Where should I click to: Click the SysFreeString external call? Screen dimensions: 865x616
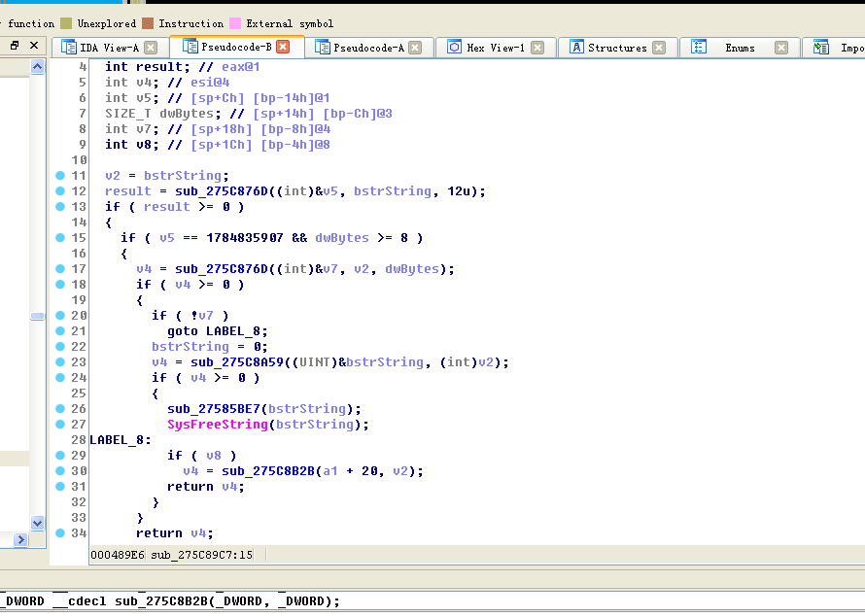[x=218, y=425]
